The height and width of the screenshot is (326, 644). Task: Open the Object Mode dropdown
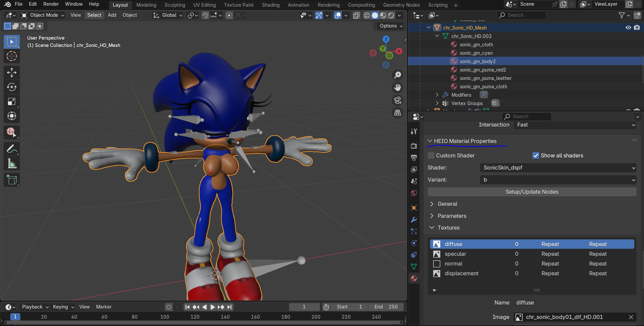[43, 15]
